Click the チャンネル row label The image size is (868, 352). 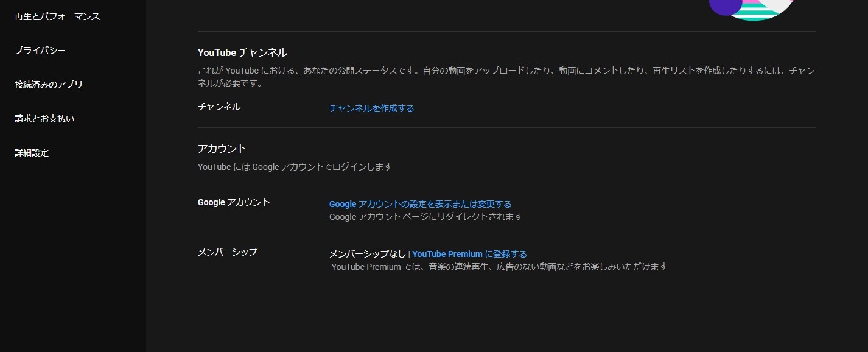(219, 107)
